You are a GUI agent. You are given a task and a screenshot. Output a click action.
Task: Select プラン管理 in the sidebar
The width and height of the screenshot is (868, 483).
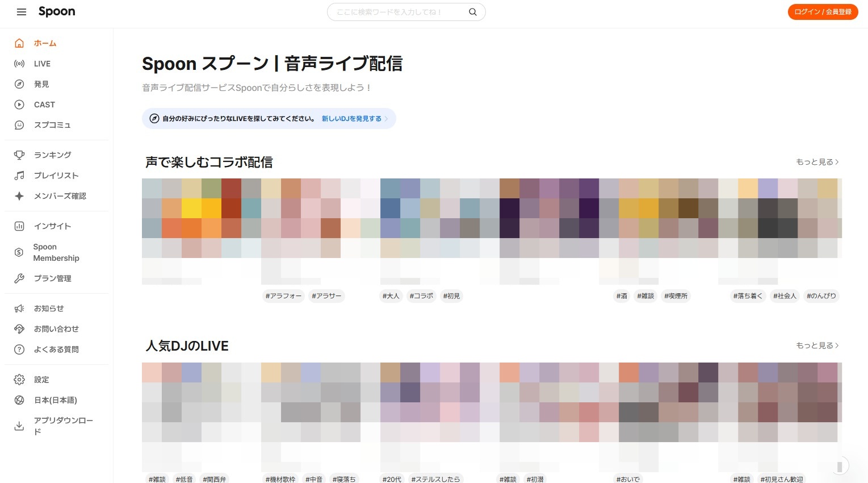57,278
